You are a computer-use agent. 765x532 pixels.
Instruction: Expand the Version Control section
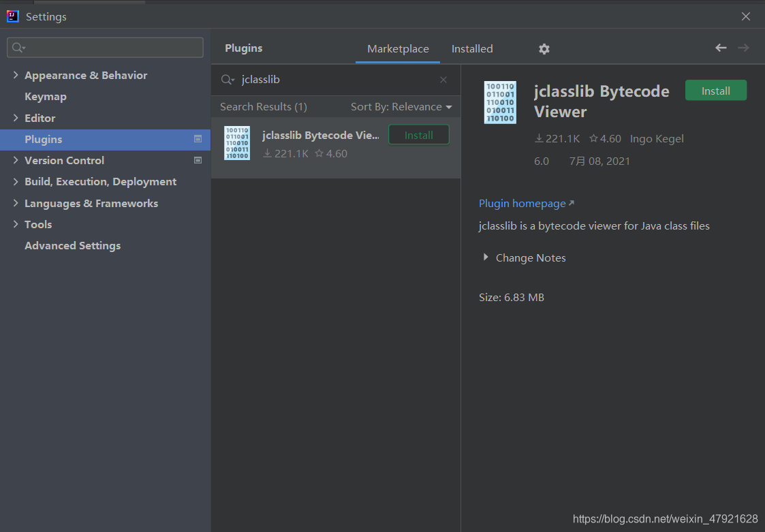[x=16, y=160]
